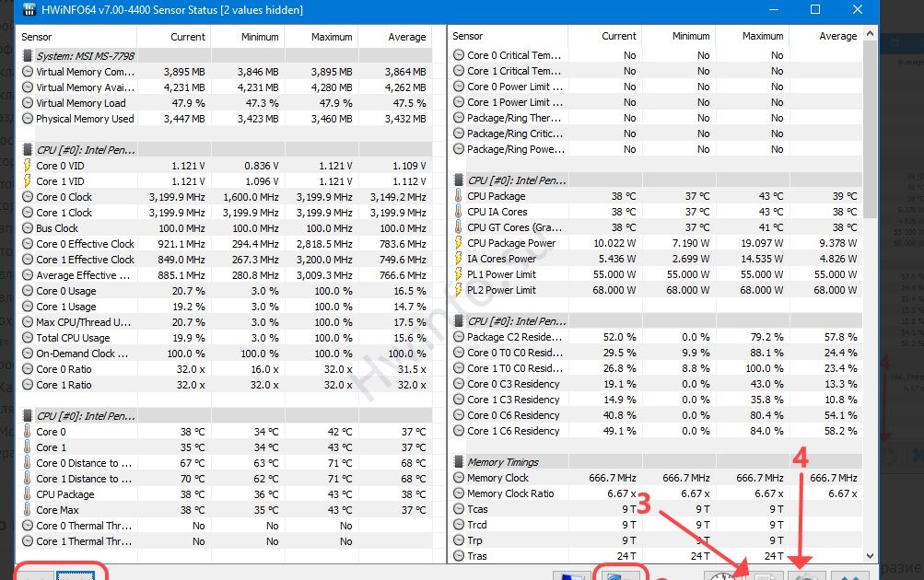Click the round sensor icon beside Package C2 Residency
This screenshot has width=924, height=580.
[459, 337]
